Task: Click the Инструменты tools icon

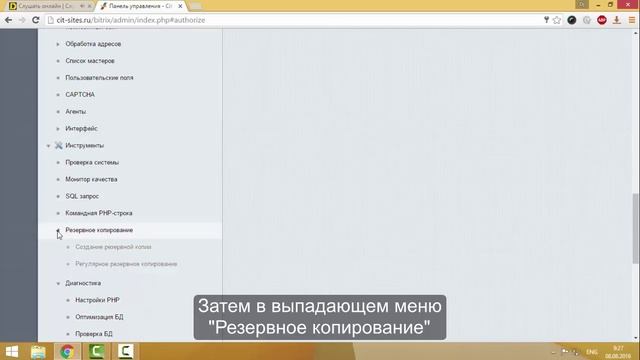Action: (59, 145)
